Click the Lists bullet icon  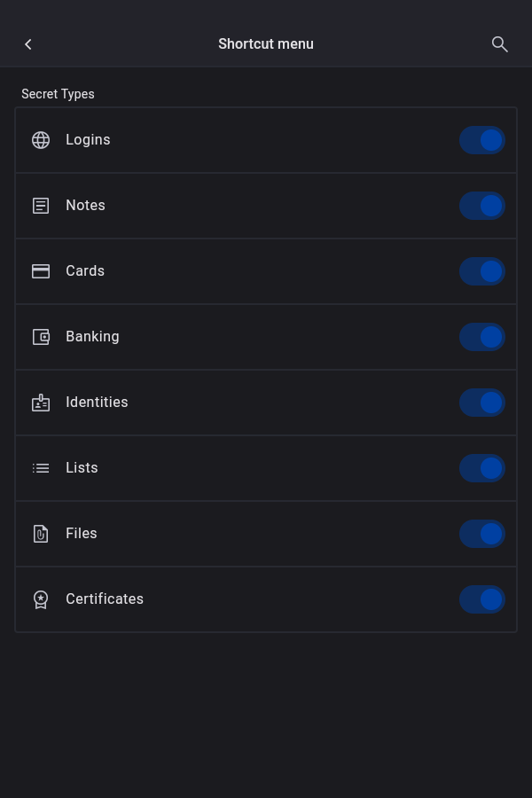pos(41,468)
